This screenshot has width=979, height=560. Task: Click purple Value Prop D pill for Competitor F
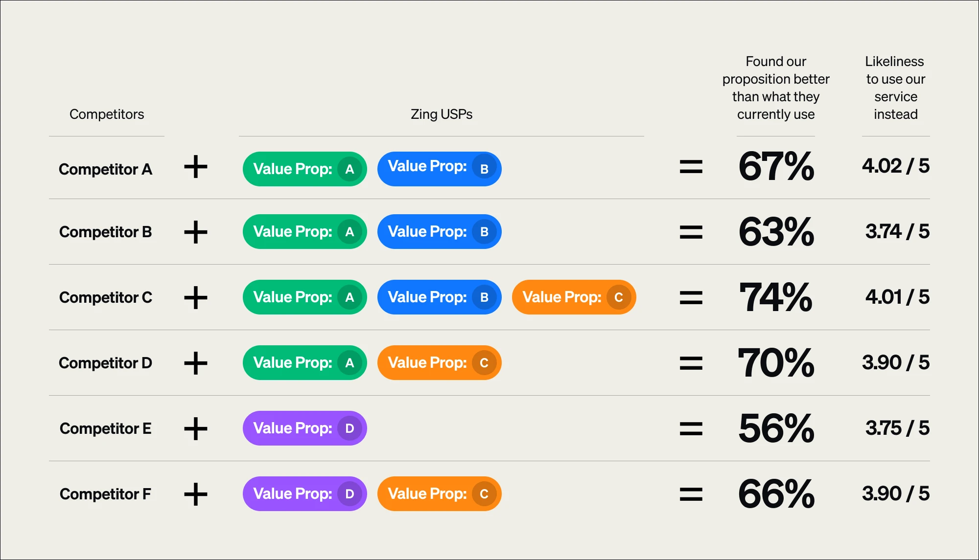(305, 494)
